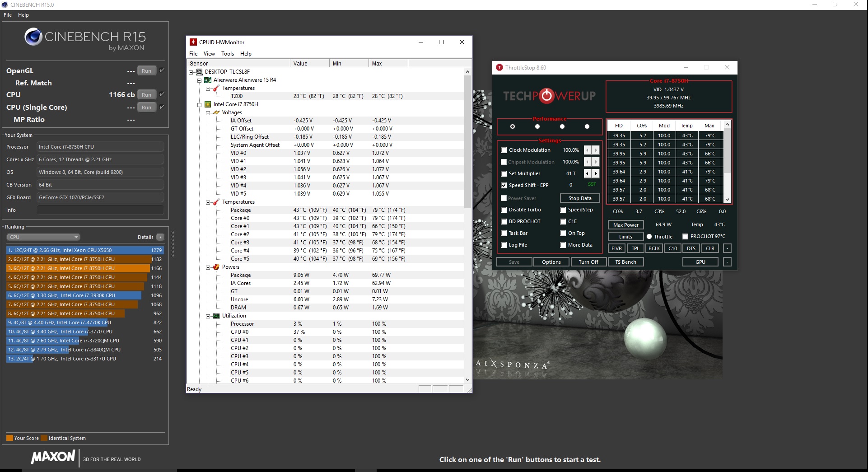Click the TS Bench button
868x472 pixels.
click(x=625, y=262)
